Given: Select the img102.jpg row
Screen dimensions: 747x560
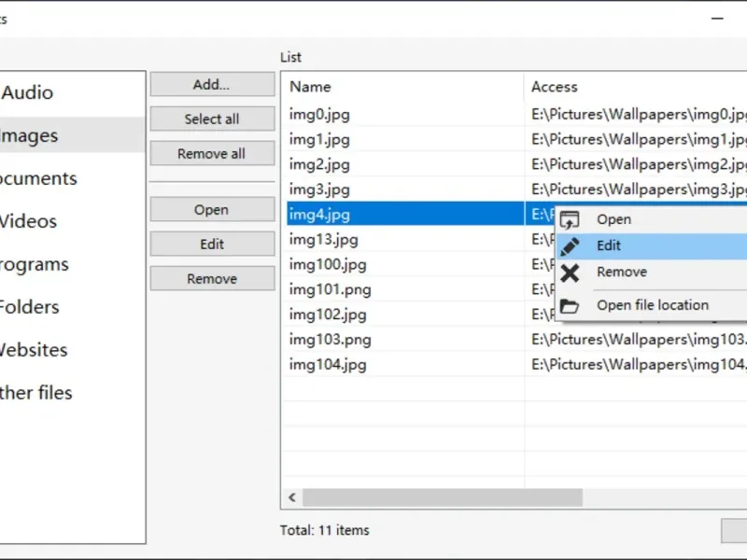Looking at the screenshot, I should pyautogui.click(x=405, y=315).
